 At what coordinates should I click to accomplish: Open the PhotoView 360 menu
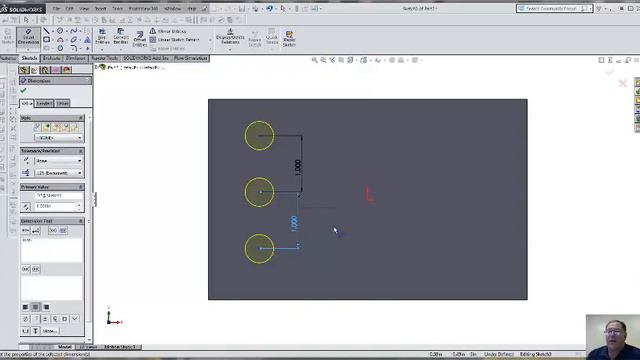[x=143, y=8]
